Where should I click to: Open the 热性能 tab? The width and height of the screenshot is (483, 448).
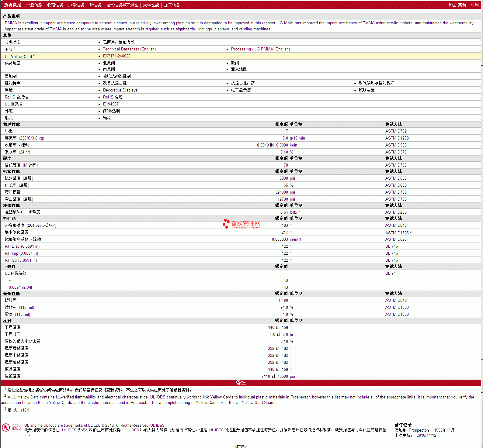(95, 5)
